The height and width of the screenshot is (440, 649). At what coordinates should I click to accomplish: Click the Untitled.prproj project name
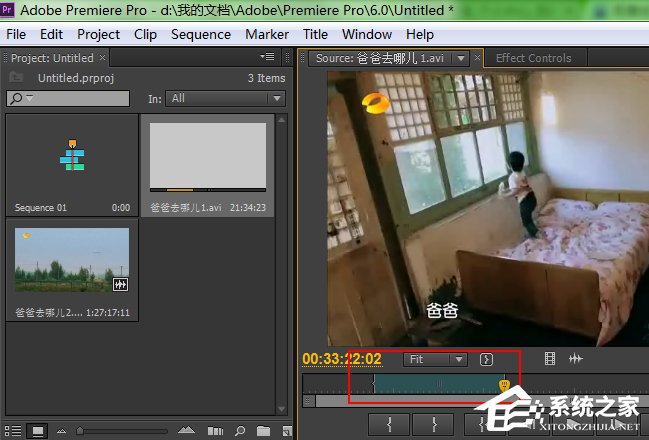point(76,78)
